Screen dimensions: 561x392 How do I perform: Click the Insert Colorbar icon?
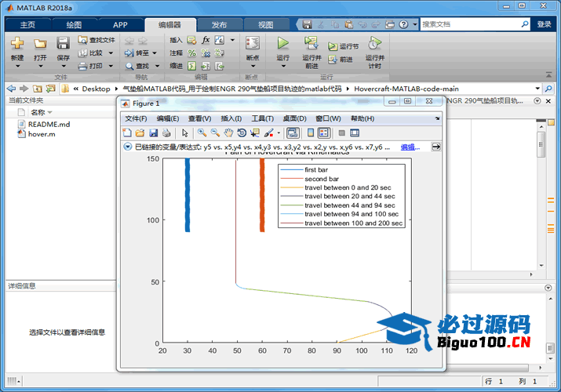pyautogui.click(x=311, y=133)
